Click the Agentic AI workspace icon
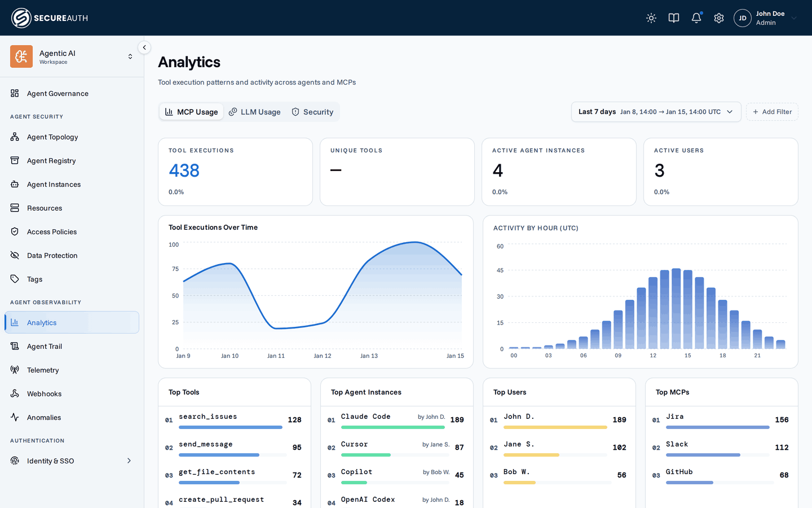Screen dimensions: 812x508 [x=21, y=56]
